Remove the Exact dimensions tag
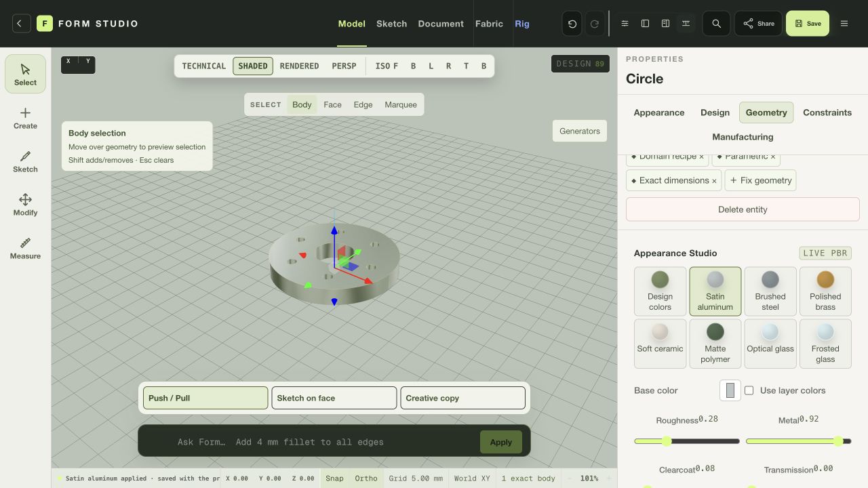The width and height of the screenshot is (868, 488). pos(714,181)
